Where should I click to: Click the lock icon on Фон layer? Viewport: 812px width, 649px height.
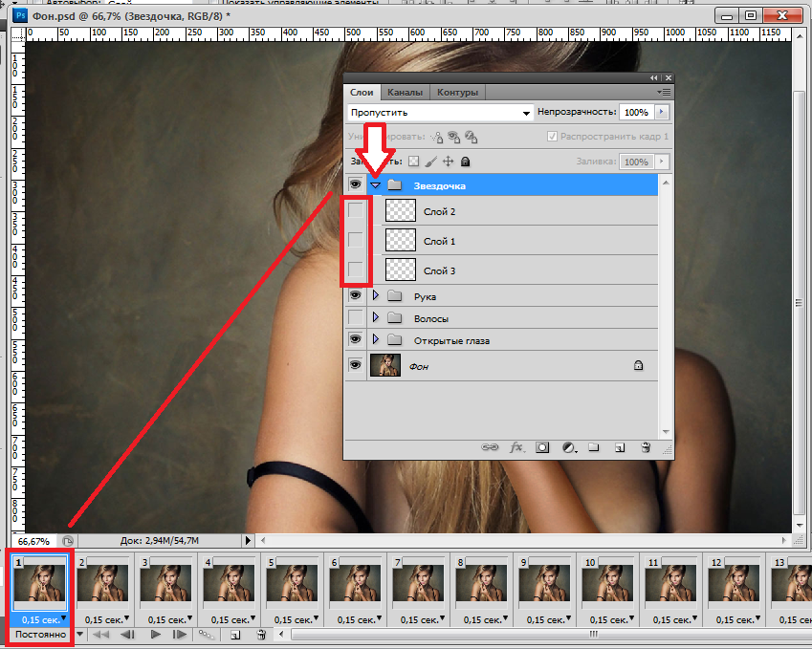(639, 365)
